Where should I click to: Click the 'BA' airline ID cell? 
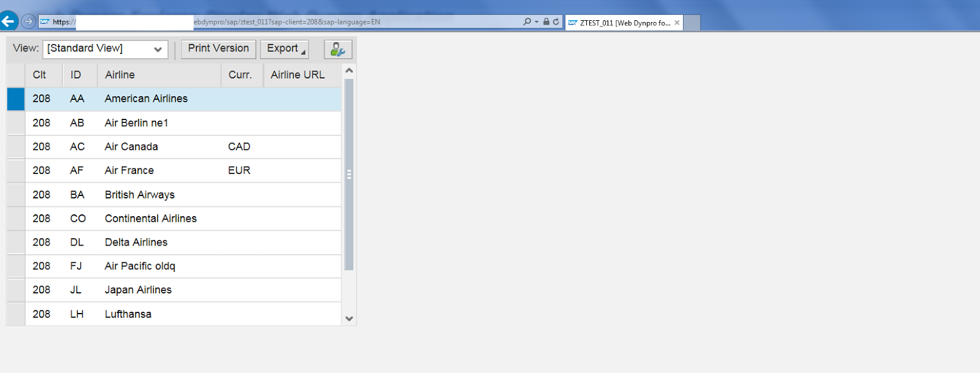[x=80, y=195]
